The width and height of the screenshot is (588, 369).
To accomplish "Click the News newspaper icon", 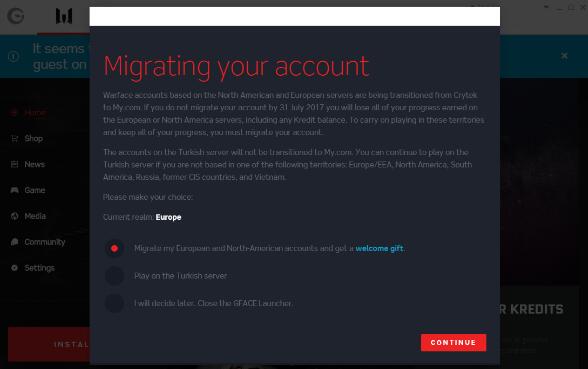I will 15,164.
